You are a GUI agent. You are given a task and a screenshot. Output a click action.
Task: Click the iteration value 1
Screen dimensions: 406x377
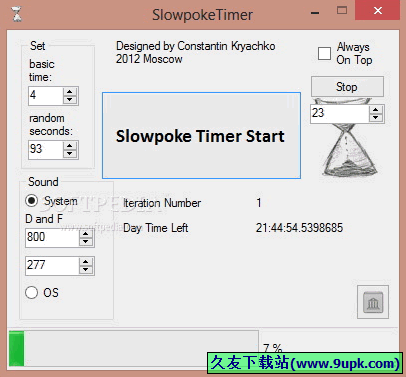coord(259,203)
